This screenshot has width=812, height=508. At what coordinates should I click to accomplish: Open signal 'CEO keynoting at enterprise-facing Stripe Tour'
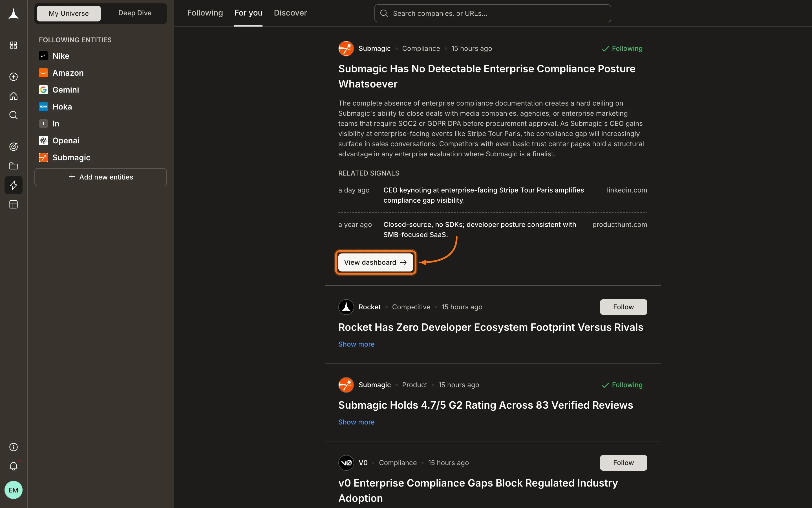484,195
